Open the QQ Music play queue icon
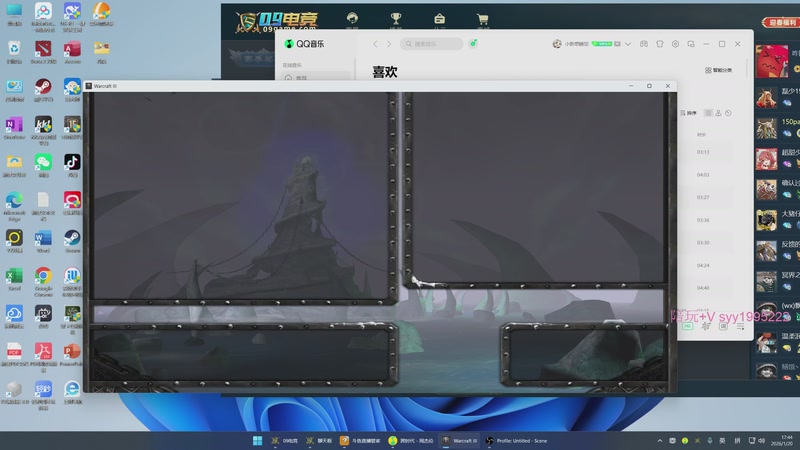The height and width of the screenshot is (450, 800). click(x=740, y=326)
